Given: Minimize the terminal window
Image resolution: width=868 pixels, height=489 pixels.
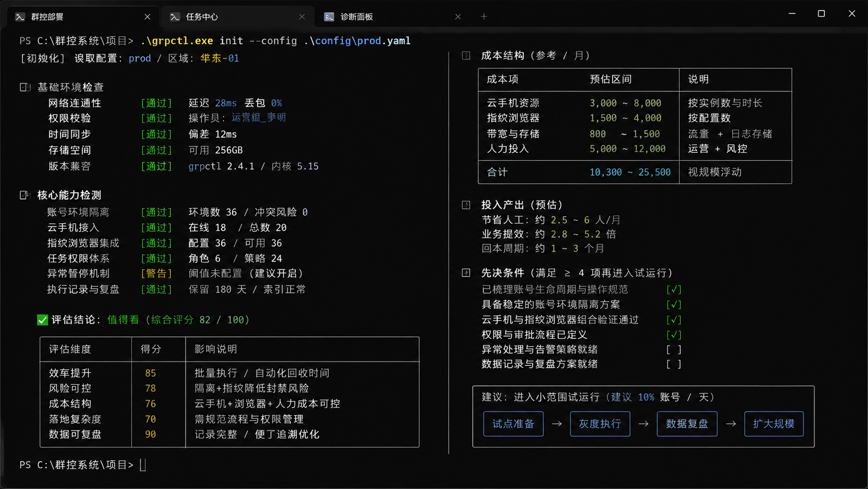Looking at the screenshot, I should 792,14.
